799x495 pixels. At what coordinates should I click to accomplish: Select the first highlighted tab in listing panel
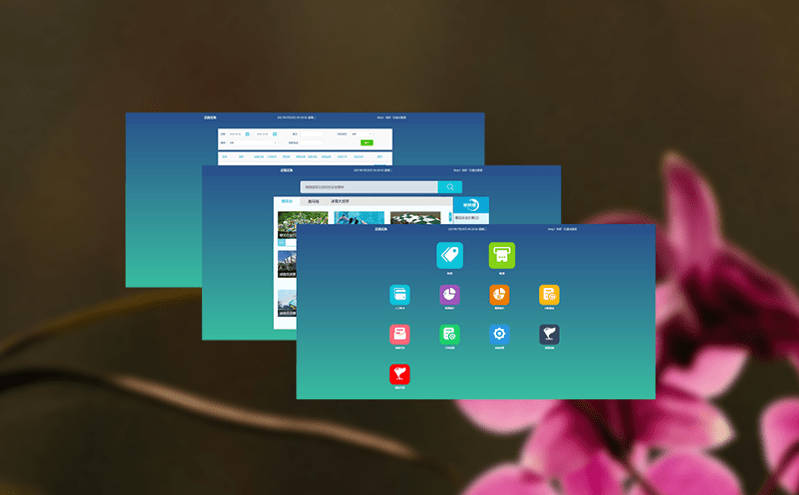(288, 202)
